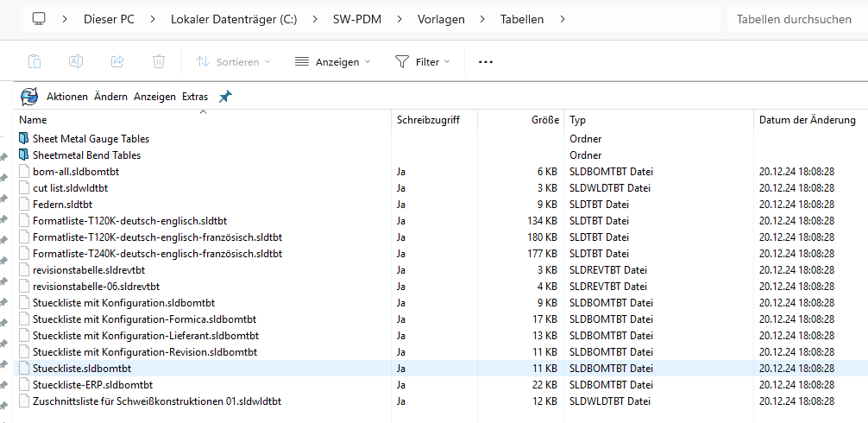
Task: Sort files by the Größe column header
Action: [545, 120]
